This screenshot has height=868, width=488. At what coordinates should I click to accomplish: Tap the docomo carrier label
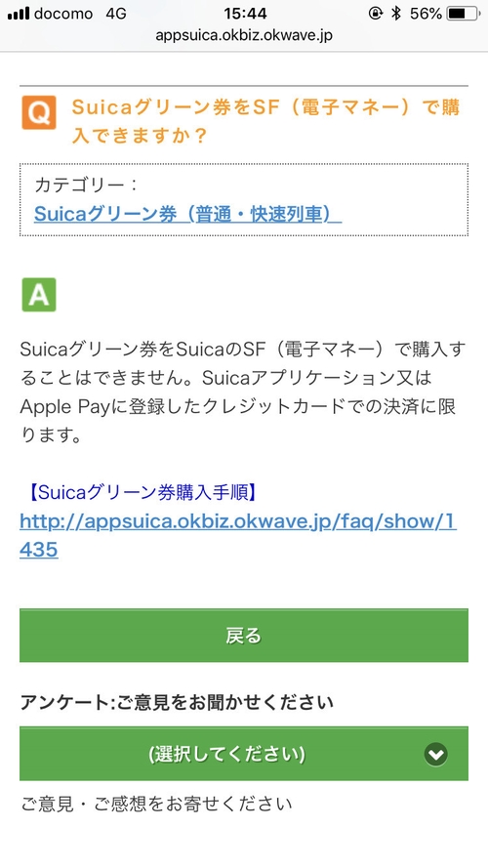click(x=63, y=14)
